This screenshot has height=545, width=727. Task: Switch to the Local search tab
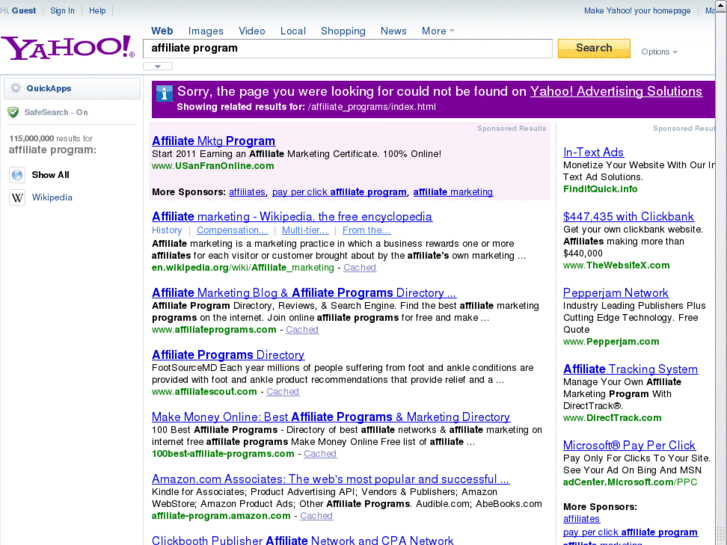tap(293, 31)
